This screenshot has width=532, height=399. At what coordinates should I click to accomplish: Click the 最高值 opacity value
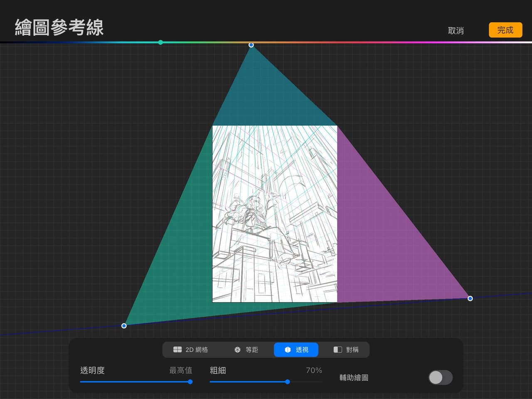click(x=180, y=370)
